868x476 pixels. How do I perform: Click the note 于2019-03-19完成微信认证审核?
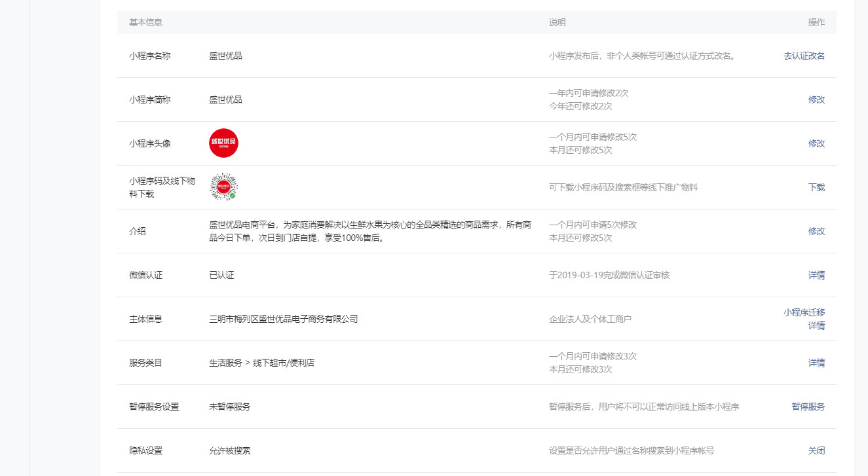pos(609,275)
